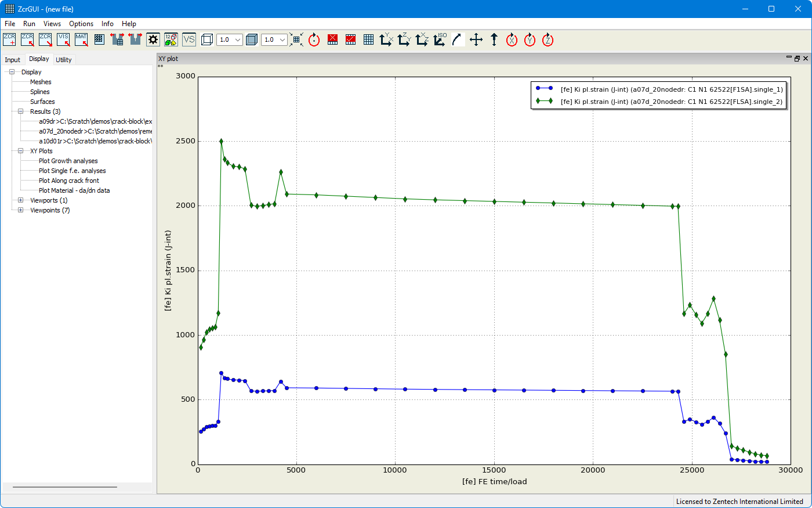
Task: Click the red circular rotate icon
Action: coord(314,39)
